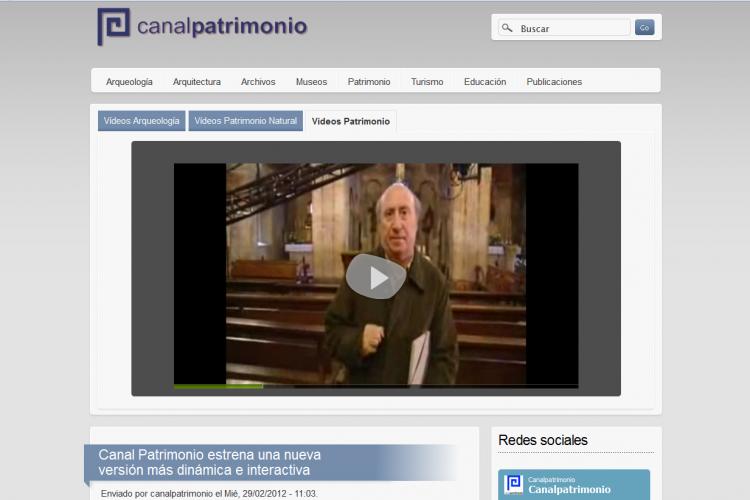The height and width of the screenshot is (500, 750).
Task: Open the Educación menu
Action: pyautogui.click(x=485, y=82)
